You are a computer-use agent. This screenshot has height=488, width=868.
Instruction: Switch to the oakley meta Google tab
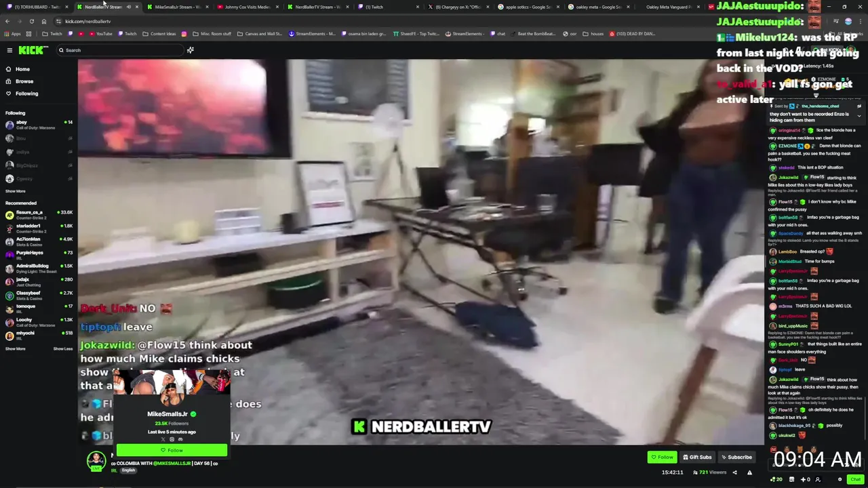click(x=598, y=7)
